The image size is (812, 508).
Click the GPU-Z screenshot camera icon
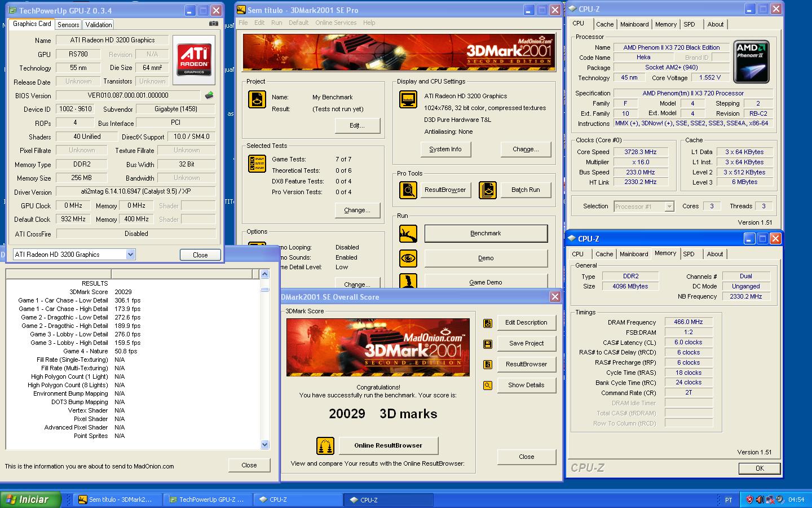(213, 24)
